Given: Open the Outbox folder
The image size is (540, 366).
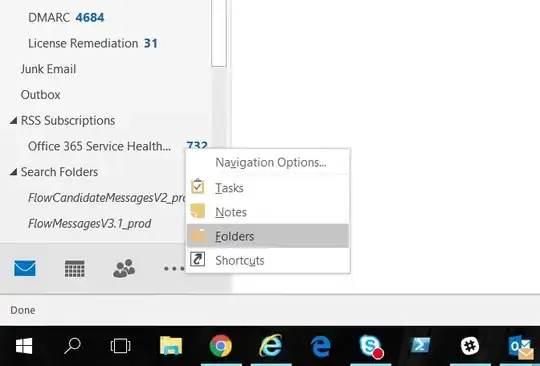Looking at the screenshot, I should click(x=40, y=94).
